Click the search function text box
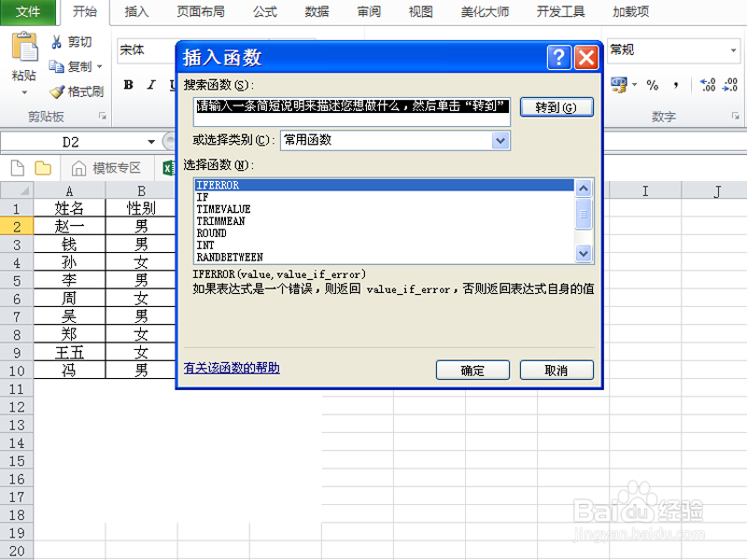Image resolution: width=747 pixels, height=560 pixels. click(x=352, y=112)
